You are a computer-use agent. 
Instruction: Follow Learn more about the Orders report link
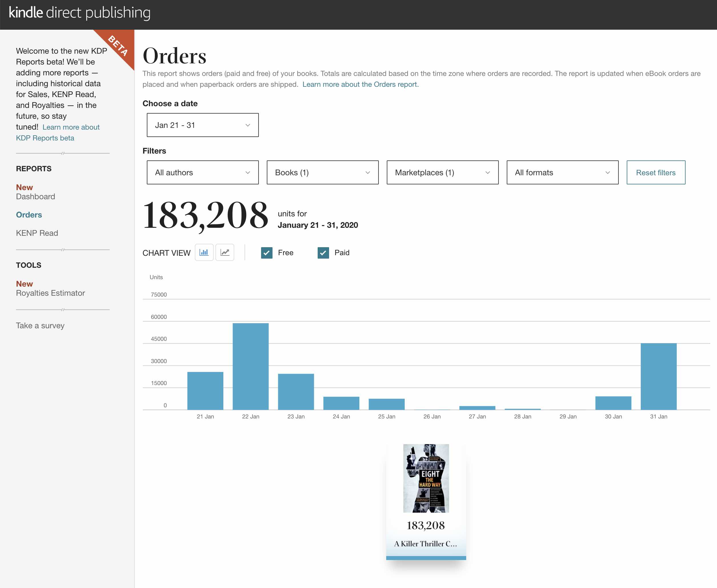click(x=360, y=84)
